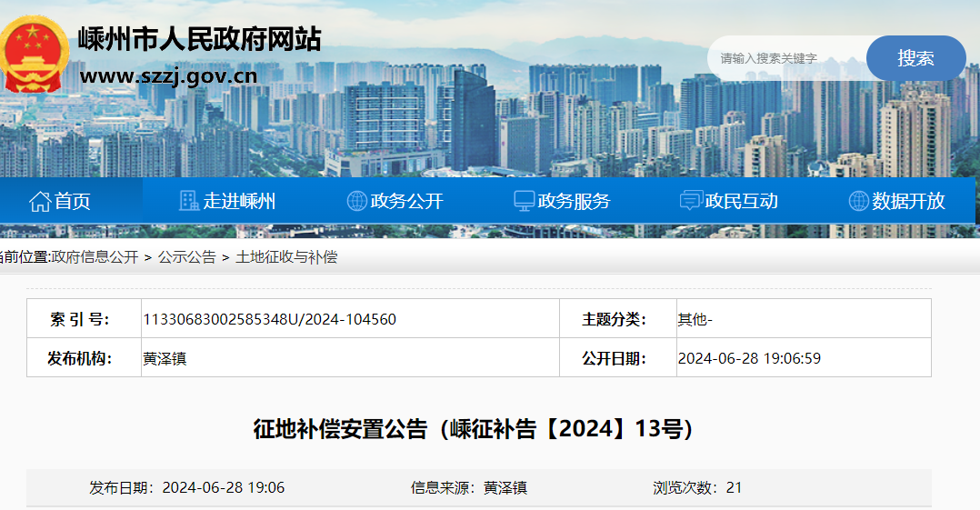Select the 数据开放 navigation menu label
Screen dimensions: 980x510
click(908, 201)
